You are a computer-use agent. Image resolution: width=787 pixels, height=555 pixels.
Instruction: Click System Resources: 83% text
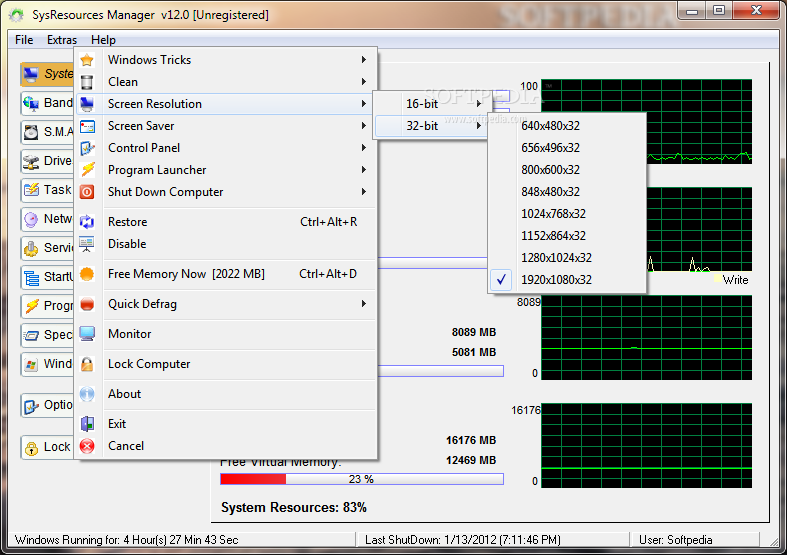(294, 508)
